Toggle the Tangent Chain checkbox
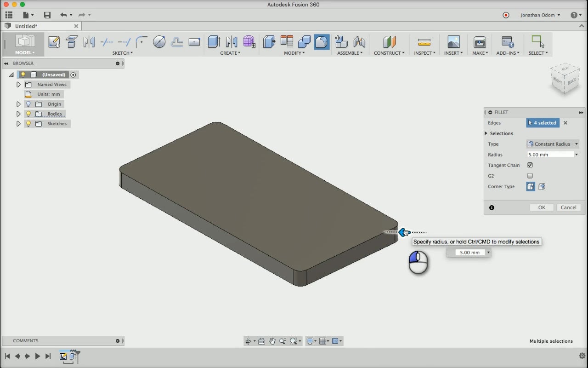Screen dimensions: 588x368 click(x=530, y=165)
